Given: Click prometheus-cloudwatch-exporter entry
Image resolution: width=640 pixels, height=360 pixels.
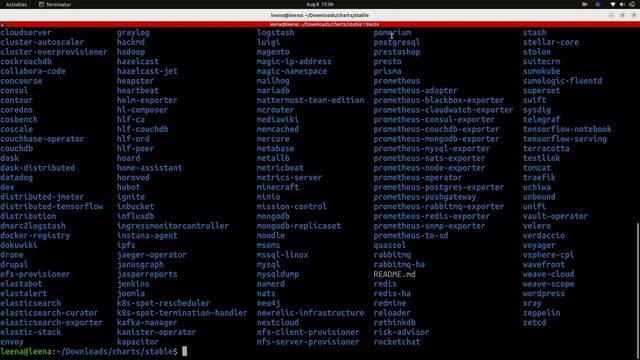Looking at the screenshot, I should click(x=443, y=110).
